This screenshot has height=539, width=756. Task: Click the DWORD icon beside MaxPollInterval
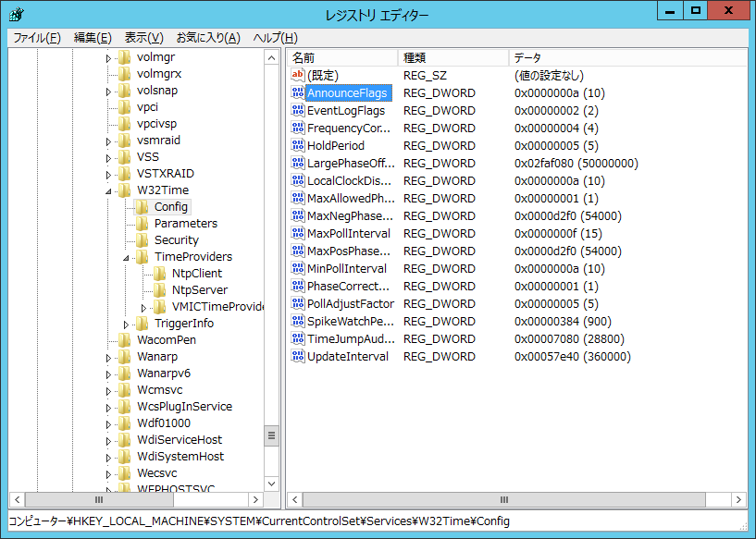point(297,234)
